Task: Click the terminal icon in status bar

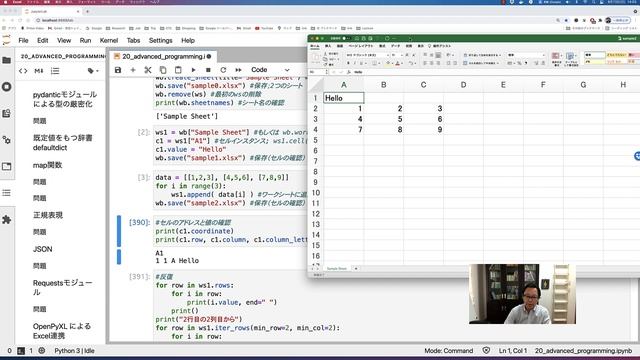Action: tap(21, 351)
